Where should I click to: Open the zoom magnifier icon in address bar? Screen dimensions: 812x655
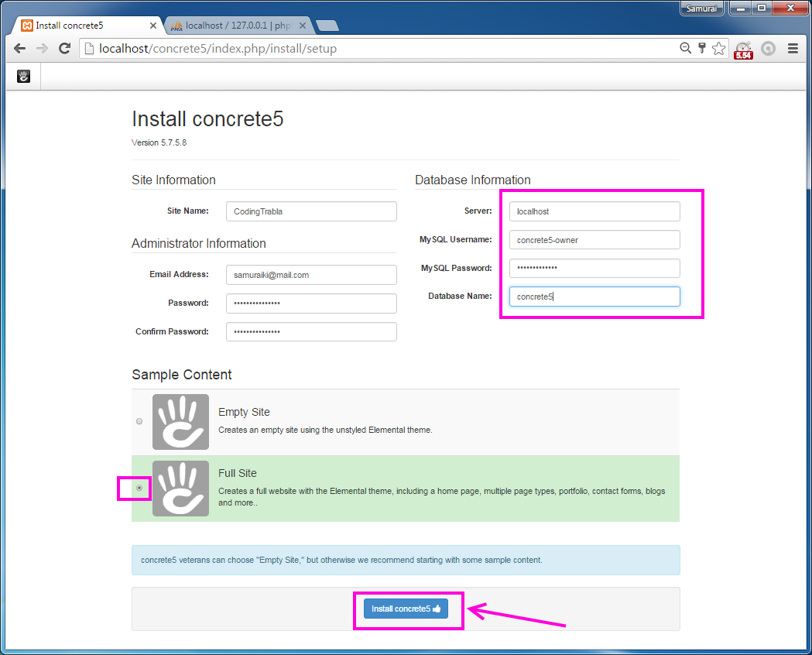tap(685, 48)
